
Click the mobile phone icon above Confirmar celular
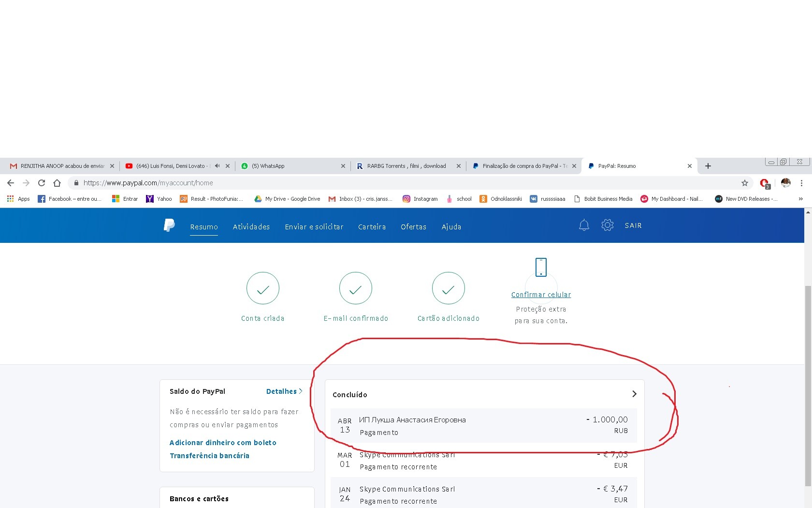(541, 267)
